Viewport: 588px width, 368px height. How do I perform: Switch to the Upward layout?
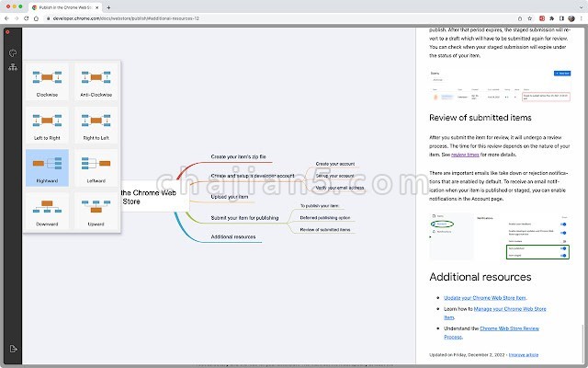(x=96, y=211)
